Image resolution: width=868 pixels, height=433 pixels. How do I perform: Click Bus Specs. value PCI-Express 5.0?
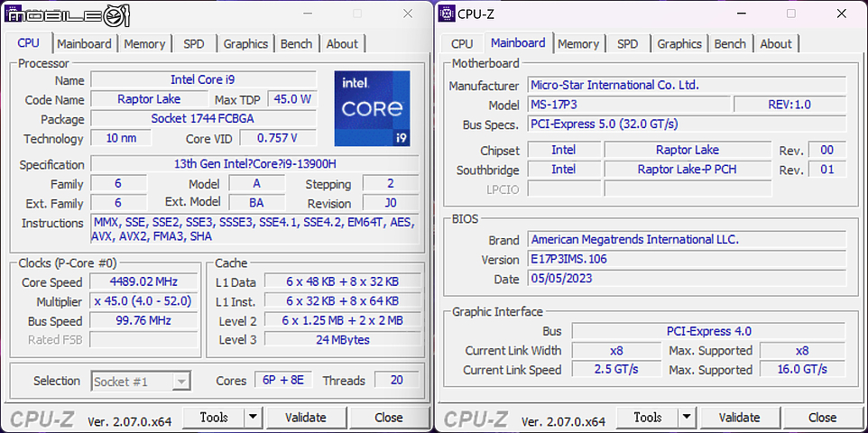point(687,124)
